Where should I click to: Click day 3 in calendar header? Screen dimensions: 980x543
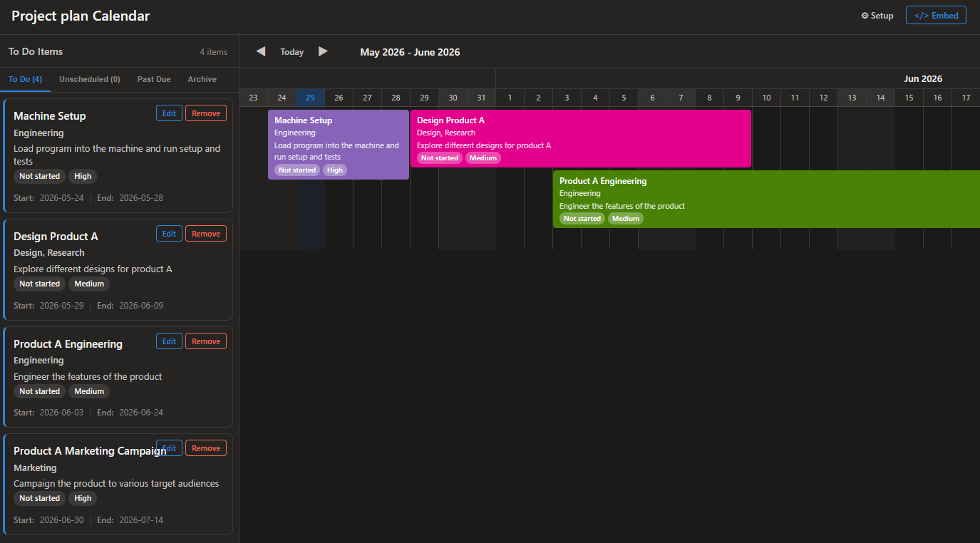(x=567, y=98)
